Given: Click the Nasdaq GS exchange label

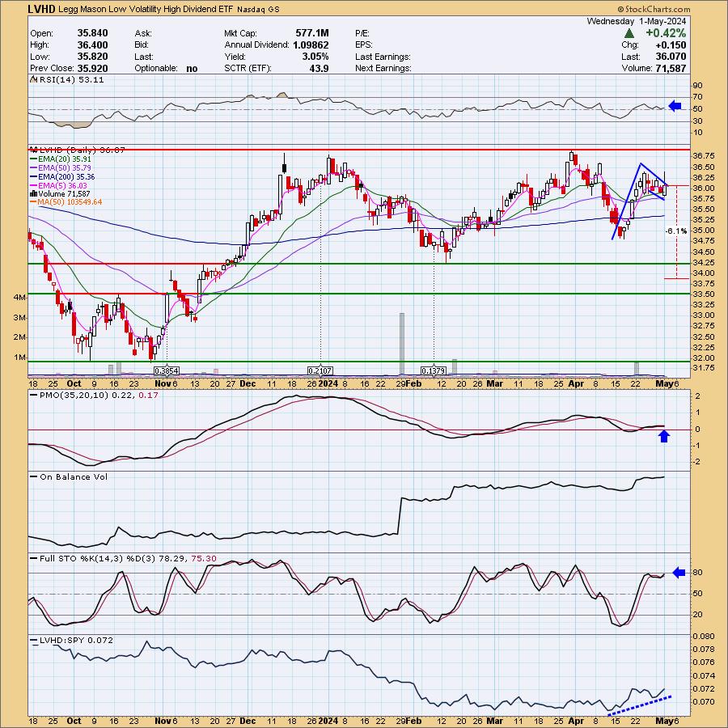Looking at the screenshot, I should point(259,9).
